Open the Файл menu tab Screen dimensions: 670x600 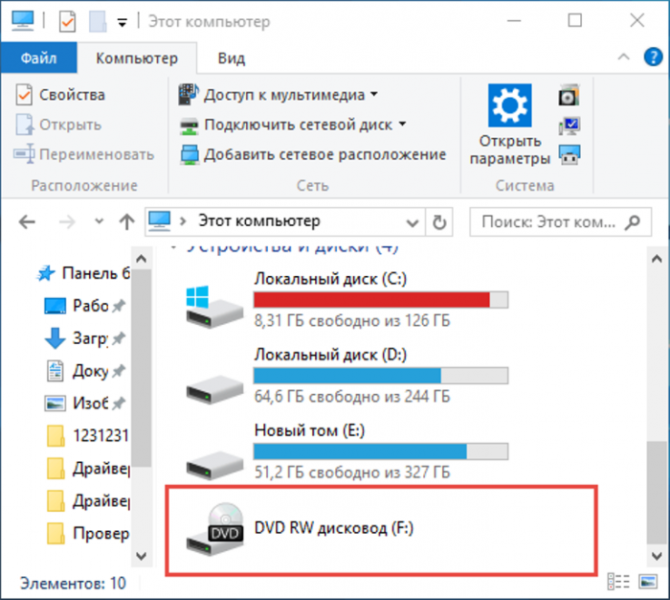pyautogui.click(x=39, y=58)
